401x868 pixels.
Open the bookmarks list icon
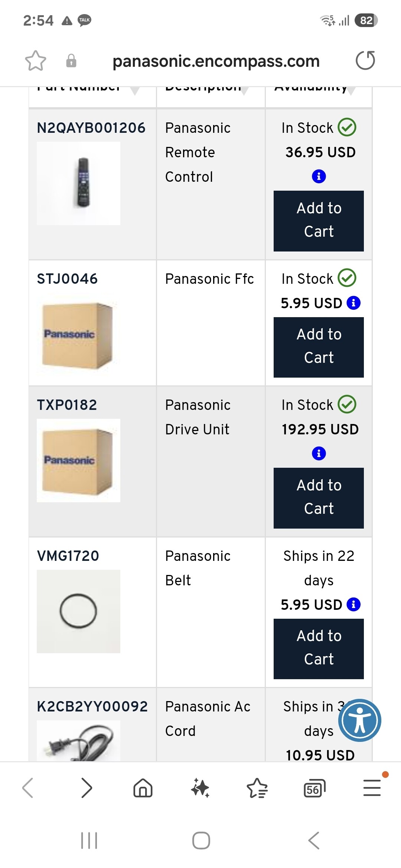pyautogui.click(x=257, y=788)
